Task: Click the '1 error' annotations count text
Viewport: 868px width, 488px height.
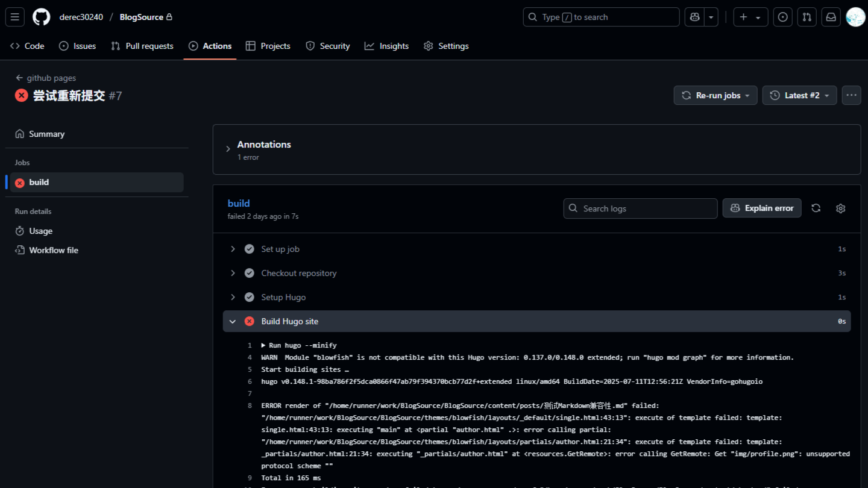Action: [x=248, y=157]
